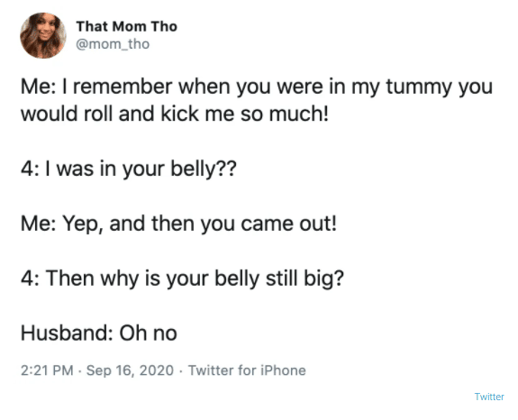
Task: Click the line "Me: Yep, and then you came out!"
Action: (x=178, y=224)
